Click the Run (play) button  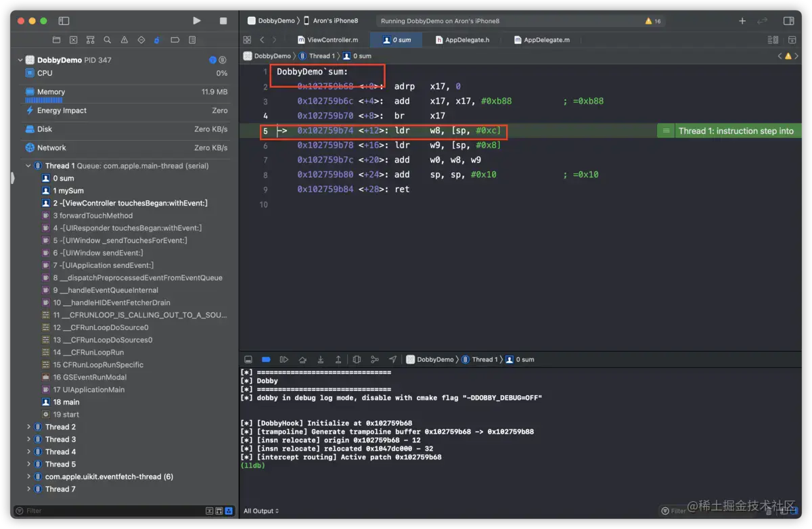197,21
